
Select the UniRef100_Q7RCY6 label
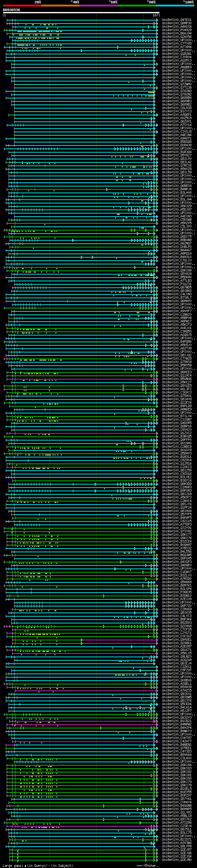pos(176,165)
